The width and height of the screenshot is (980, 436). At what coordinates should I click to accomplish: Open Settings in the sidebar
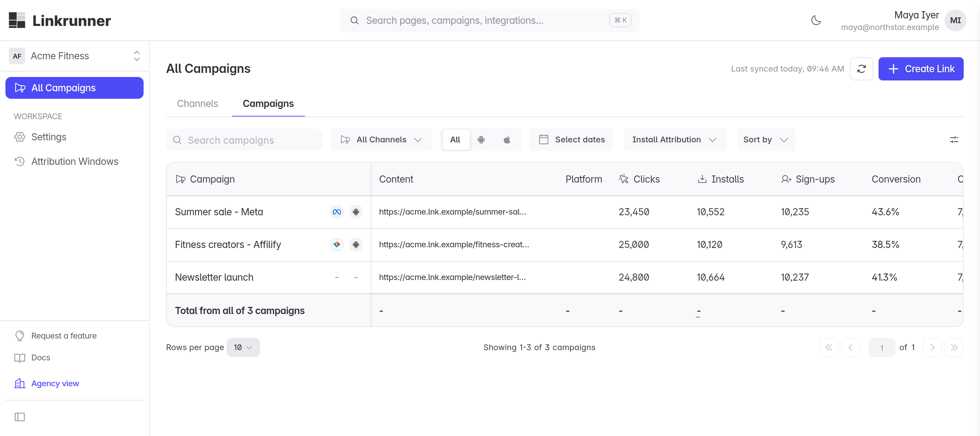pos(75,137)
